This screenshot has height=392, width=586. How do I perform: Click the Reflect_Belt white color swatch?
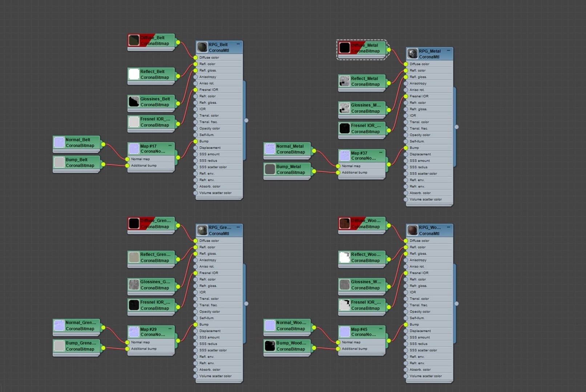134,74
